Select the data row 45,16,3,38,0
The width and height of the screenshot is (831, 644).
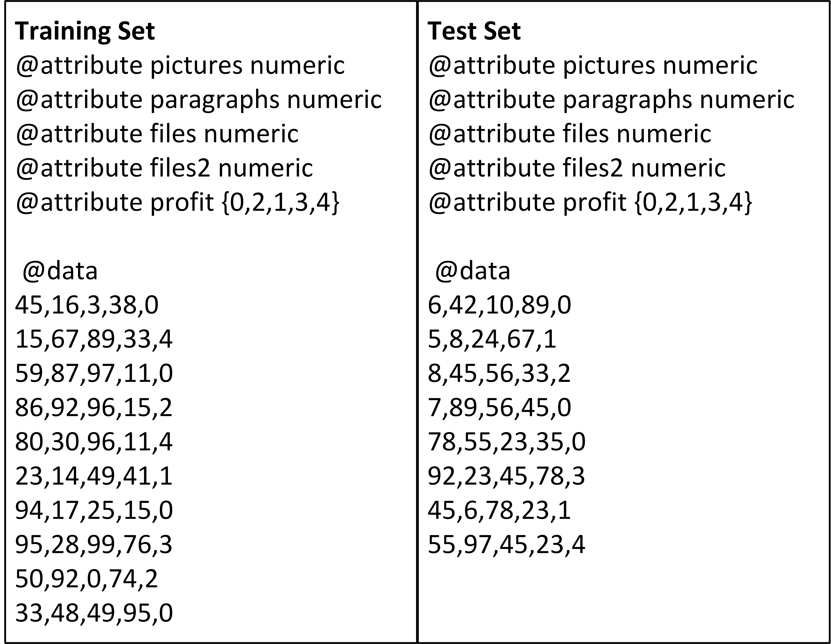point(87,305)
